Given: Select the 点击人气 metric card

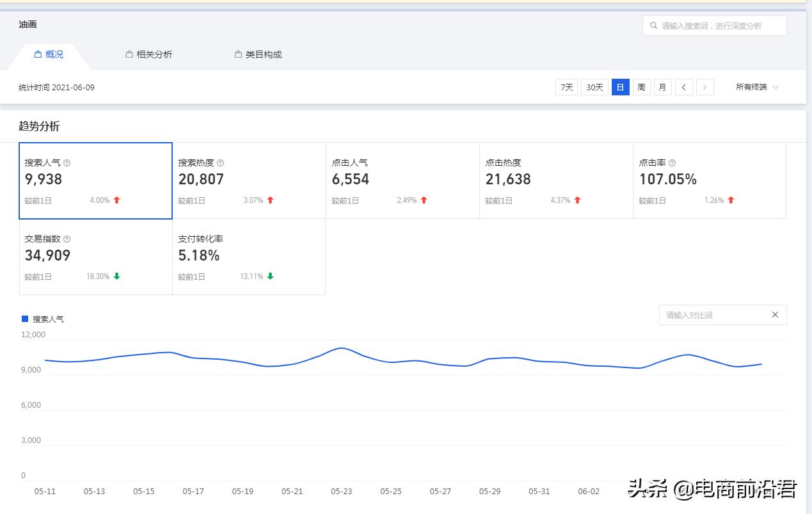Looking at the screenshot, I should coord(402,181).
